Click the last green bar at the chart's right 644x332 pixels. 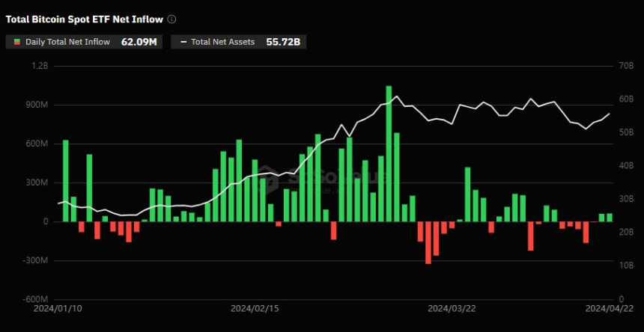tap(609, 217)
